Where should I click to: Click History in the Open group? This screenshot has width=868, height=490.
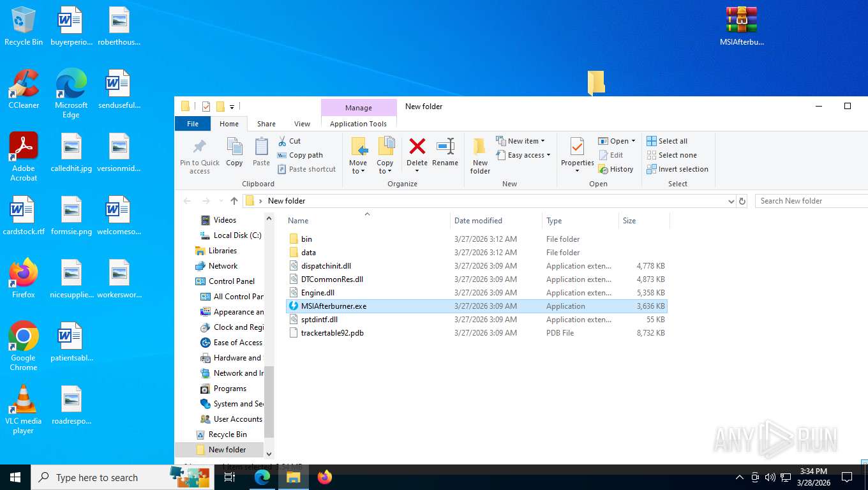[x=616, y=169]
